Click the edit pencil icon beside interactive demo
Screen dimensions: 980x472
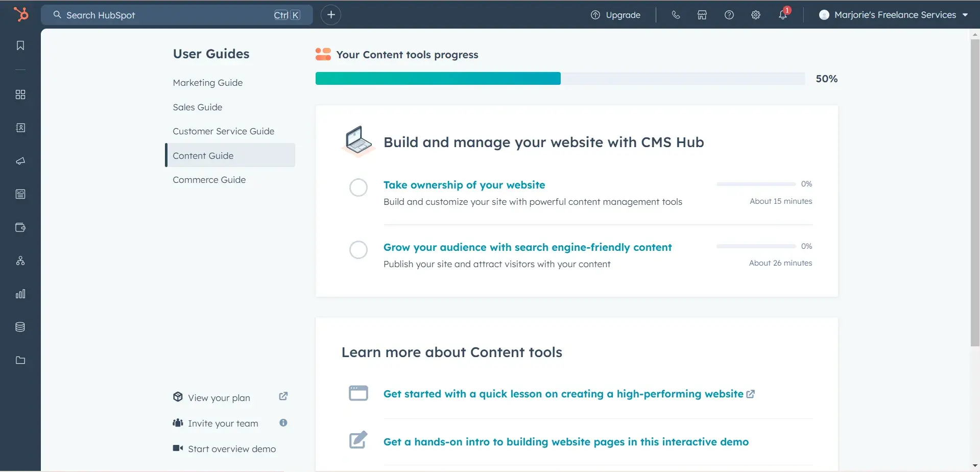[358, 440]
